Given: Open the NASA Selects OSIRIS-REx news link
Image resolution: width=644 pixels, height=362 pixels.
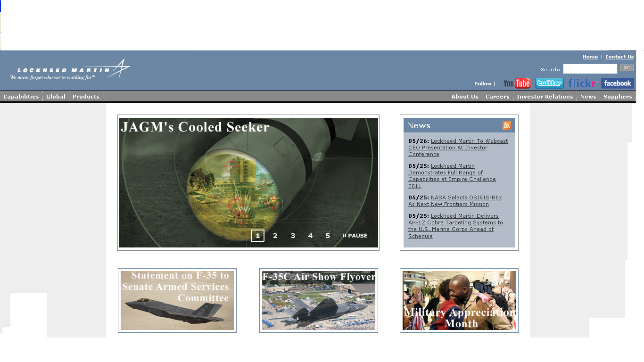Looking at the screenshot, I should point(455,201).
